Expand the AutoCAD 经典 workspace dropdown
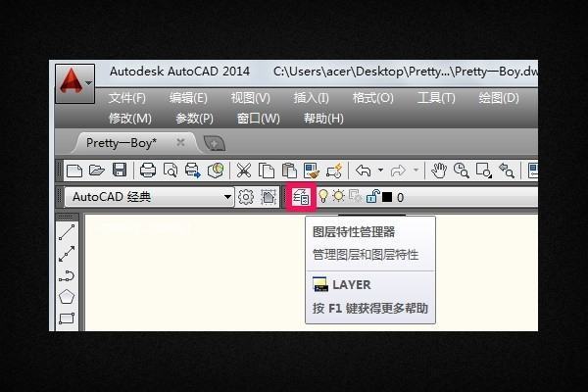 coord(228,197)
